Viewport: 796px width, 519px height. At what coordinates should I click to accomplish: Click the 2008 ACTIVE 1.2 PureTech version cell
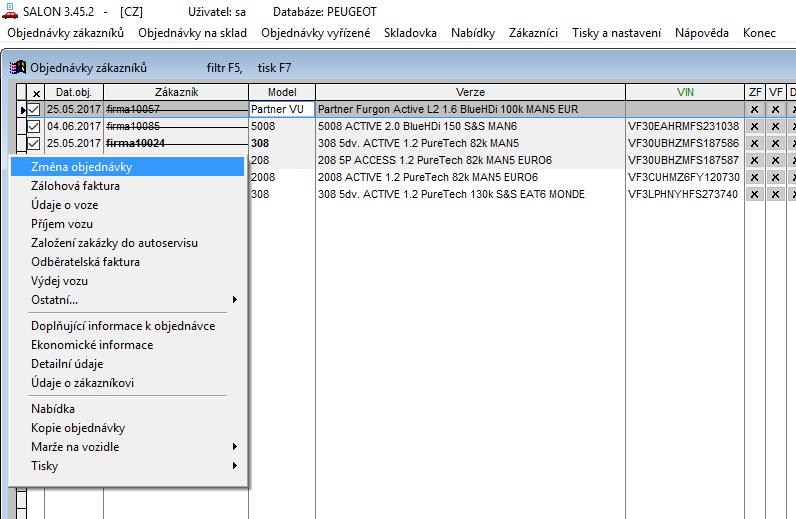[470, 177]
